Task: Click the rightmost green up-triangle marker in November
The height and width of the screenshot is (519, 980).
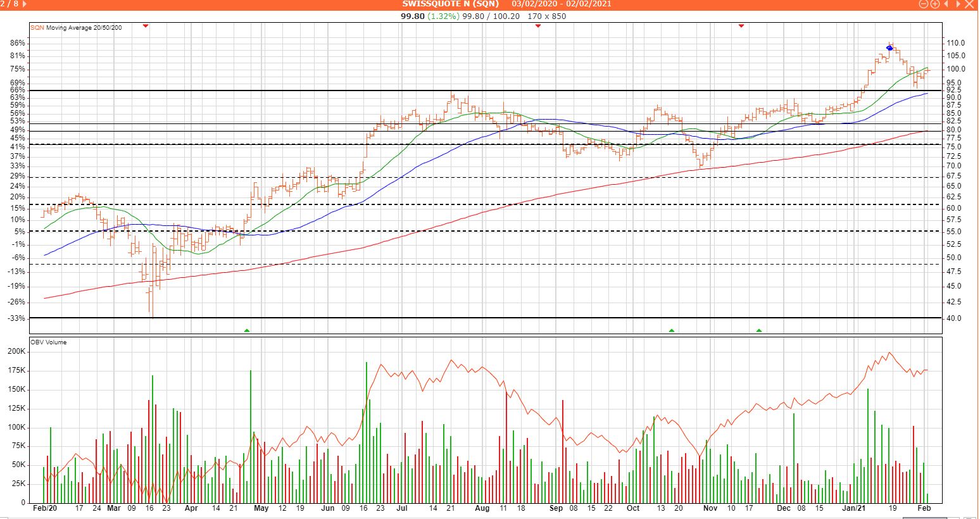Action: point(759,330)
